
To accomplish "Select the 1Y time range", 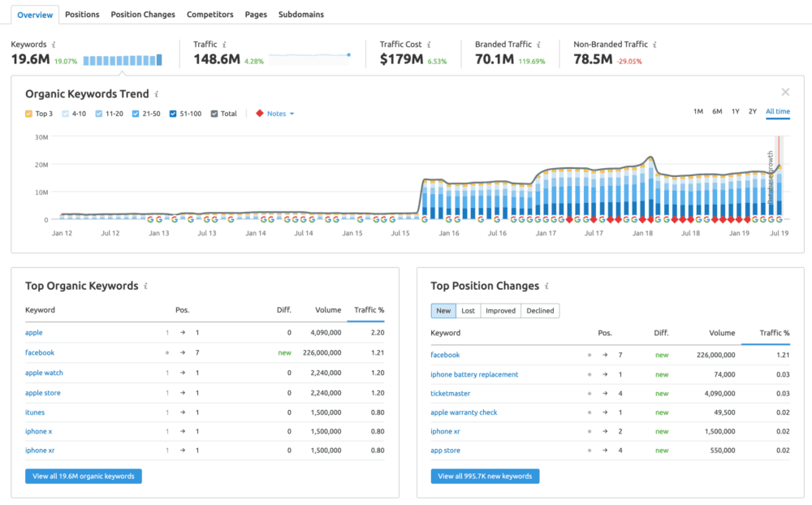I will pos(736,111).
